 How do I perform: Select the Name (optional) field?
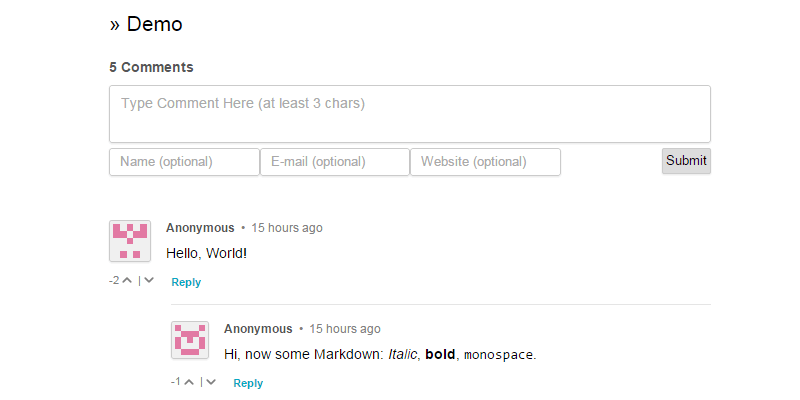(x=184, y=162)
